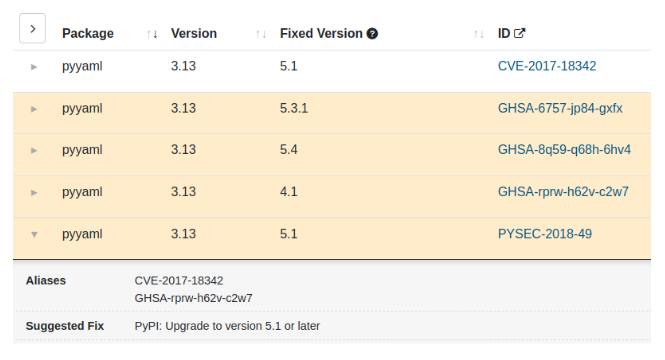Select the pyyaml row with fixed version 5.4

tap(332, 155)
